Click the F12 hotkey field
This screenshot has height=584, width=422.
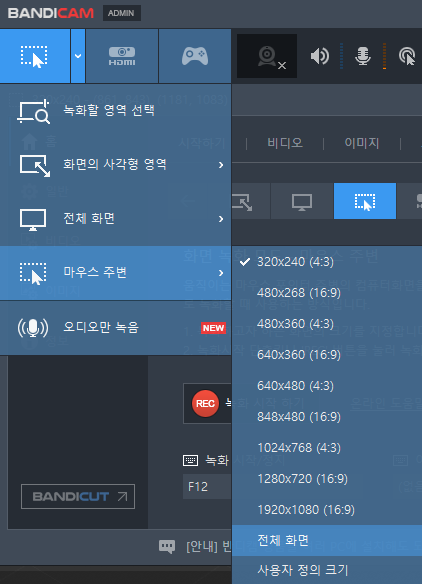coord(207,487)
